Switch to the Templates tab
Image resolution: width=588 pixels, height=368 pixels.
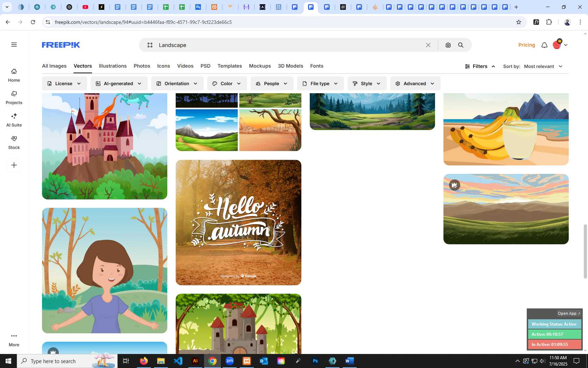pyautogui.click(x=230, y=66)
